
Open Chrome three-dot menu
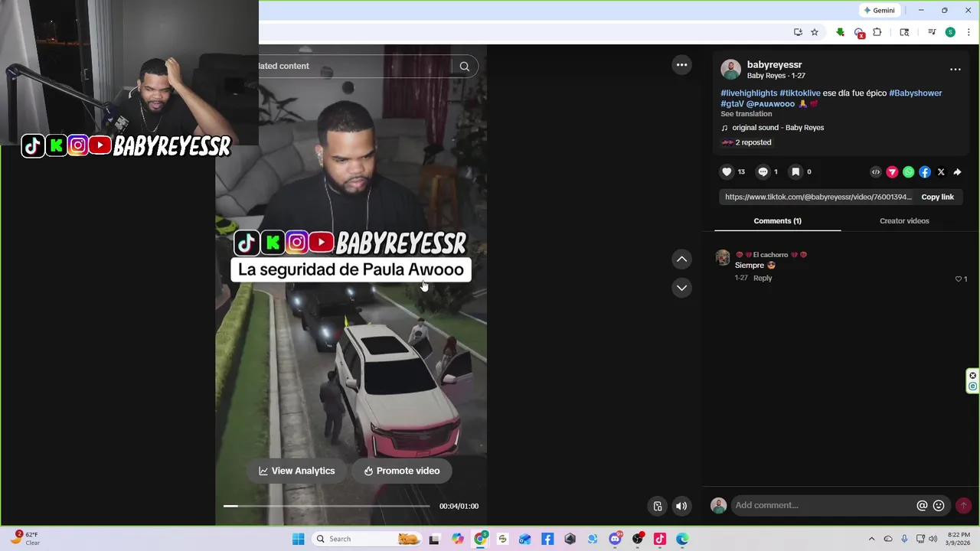(x=969, y=32)
